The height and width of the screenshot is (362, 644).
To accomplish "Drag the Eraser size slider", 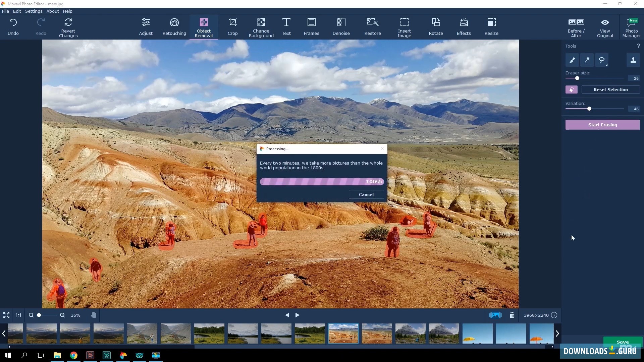I will pos(577,78).
